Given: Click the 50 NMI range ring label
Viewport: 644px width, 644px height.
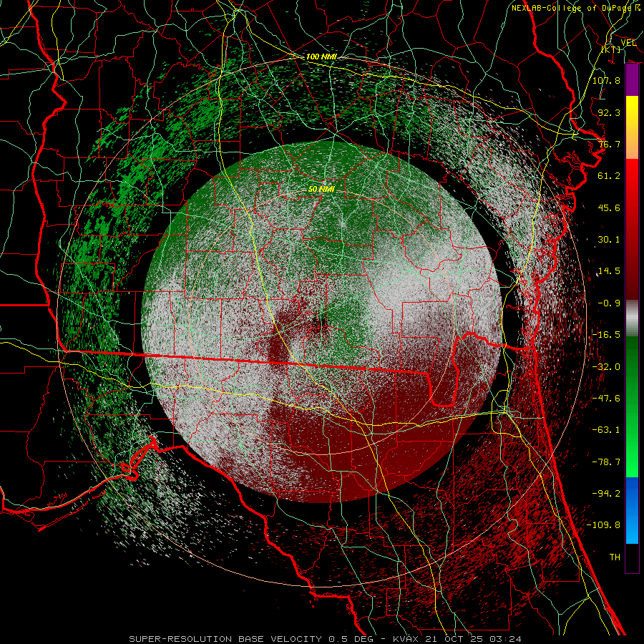Looking at the screenshot, I should (321, 190).
